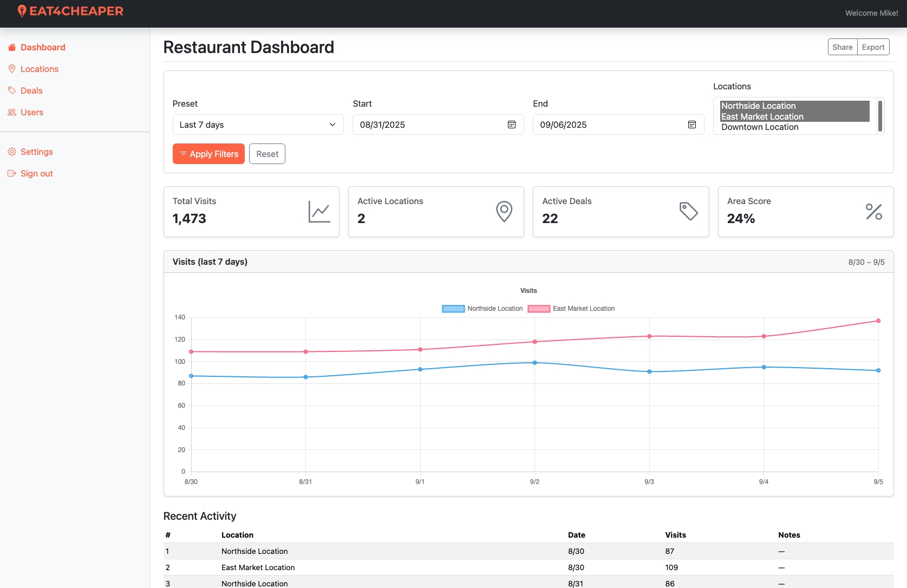Click the Locations pin icon in sidebar
The width and height of the screenshot is (907, 588).
[x=12, y=69]
